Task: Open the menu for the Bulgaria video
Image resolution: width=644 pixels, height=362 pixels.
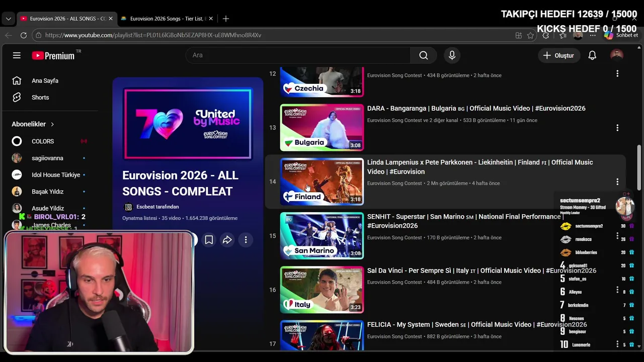Action: (x=617, y=128)
